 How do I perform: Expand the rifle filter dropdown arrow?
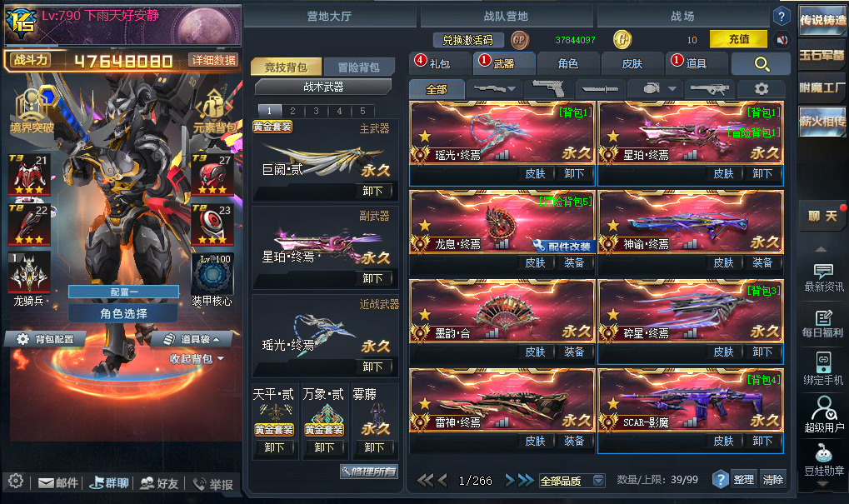(512, 88)
